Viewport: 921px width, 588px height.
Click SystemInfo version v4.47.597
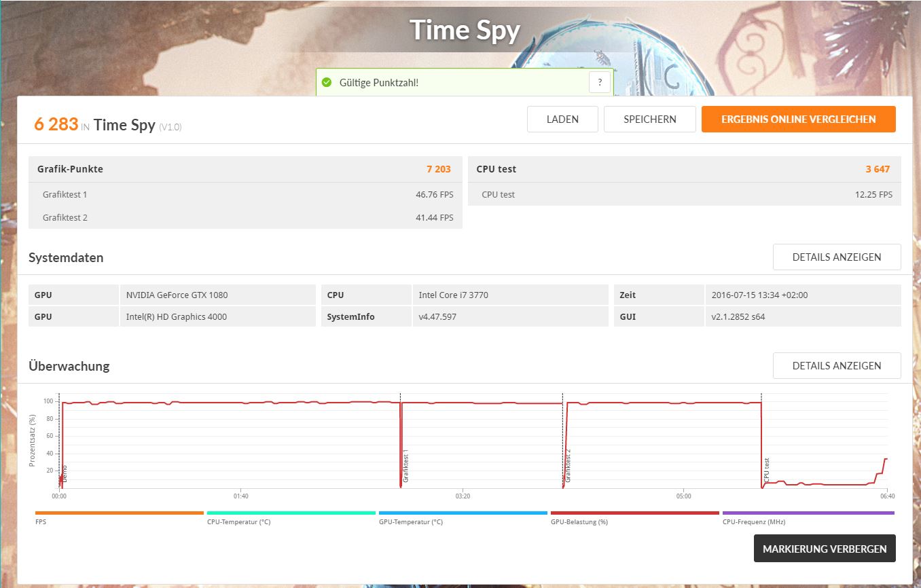510,317
